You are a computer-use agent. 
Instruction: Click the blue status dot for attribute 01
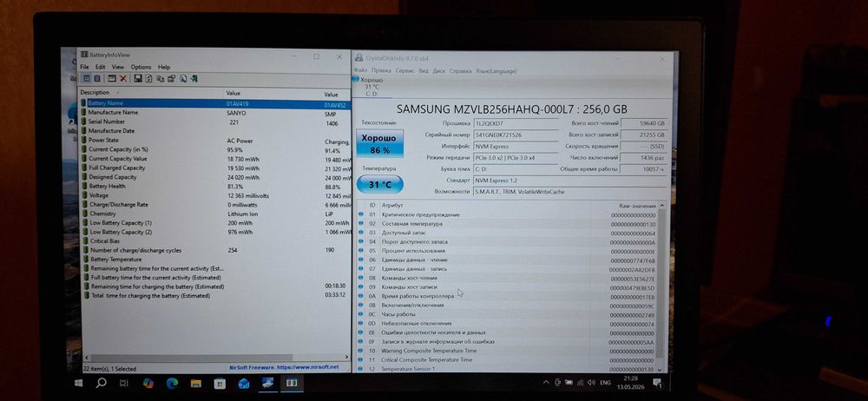click(x=361, y=214)
